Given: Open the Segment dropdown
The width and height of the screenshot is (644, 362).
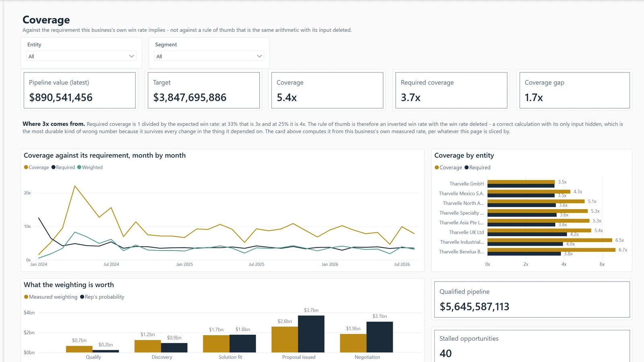Looking at the screenshot, I should pyautogui.click(x=209, y=56).
